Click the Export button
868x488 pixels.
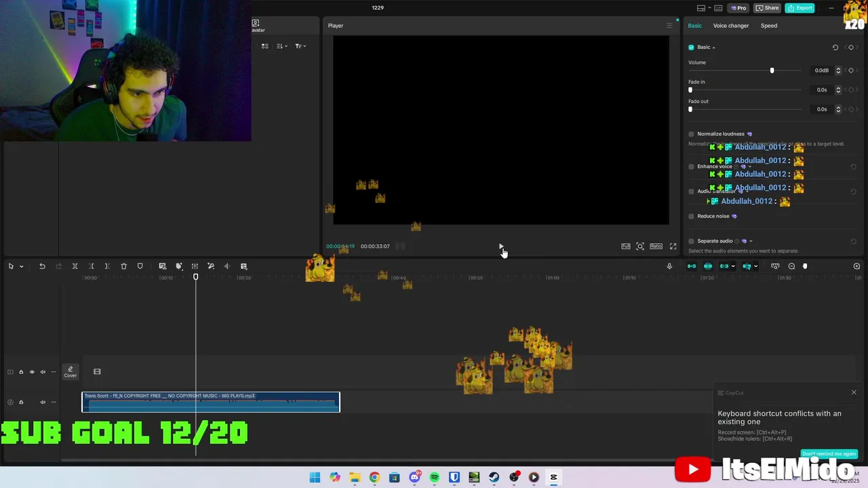point(800,8)
